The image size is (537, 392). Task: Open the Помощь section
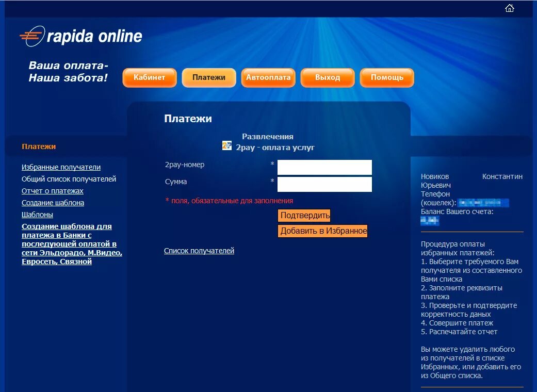click(387, 78)
